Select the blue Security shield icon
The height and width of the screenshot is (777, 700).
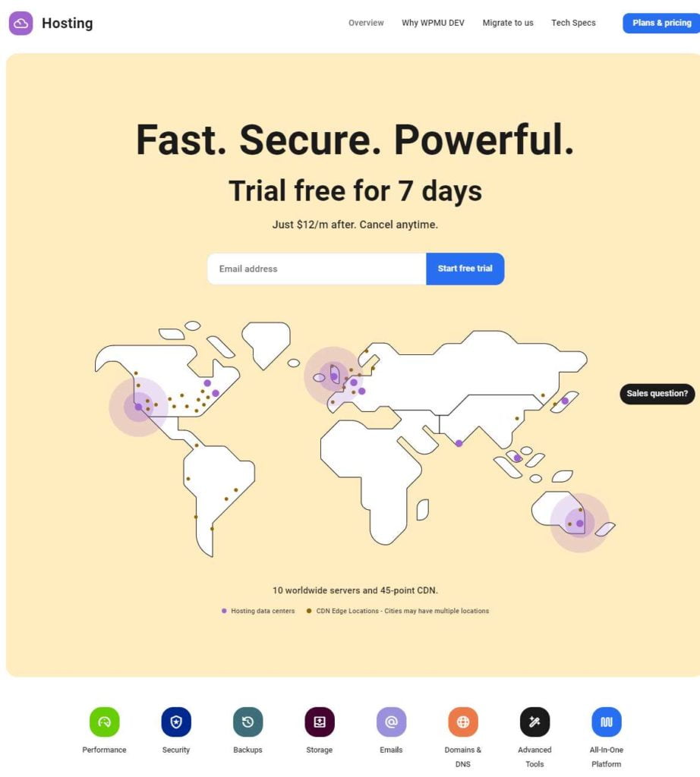[x=176, y=722]
